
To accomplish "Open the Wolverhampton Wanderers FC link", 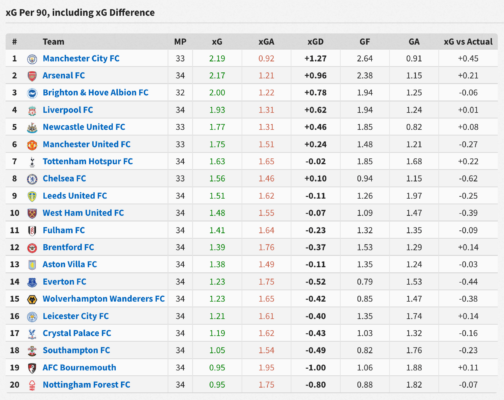I will pos(104,299).
